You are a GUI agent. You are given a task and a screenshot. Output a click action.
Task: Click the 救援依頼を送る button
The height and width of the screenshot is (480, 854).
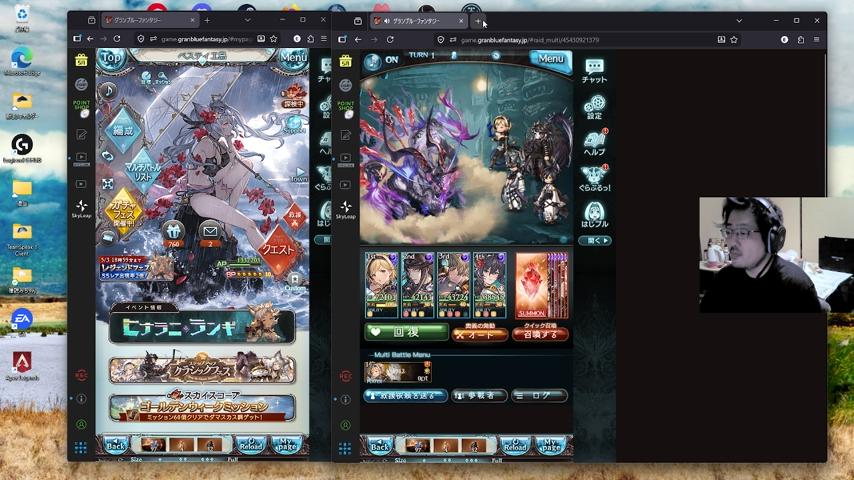click(406, 396)
